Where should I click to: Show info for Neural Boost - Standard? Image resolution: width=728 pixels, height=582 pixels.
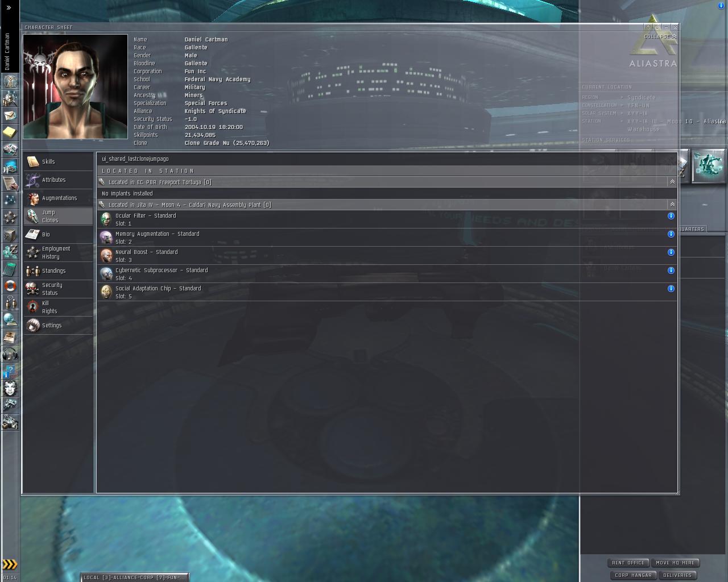click(x=671, y=252)
